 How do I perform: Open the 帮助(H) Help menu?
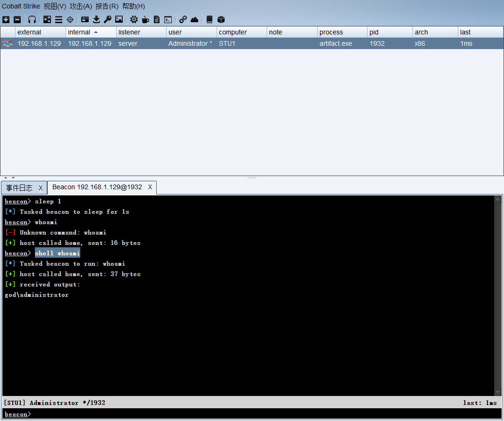click(134, 6)
